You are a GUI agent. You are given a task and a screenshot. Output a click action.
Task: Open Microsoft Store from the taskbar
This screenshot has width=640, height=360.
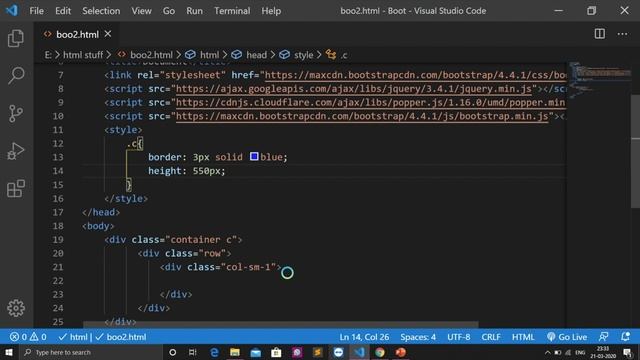click(276, 352)
